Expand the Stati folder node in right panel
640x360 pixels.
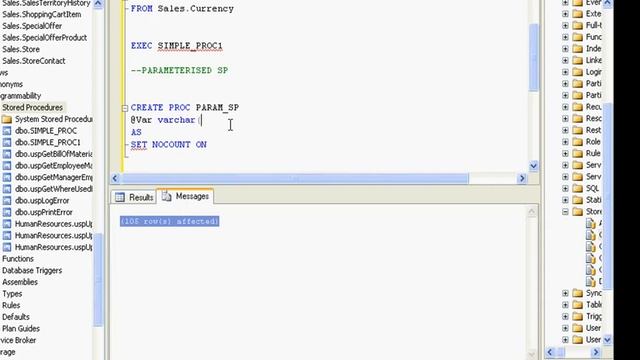pos(565,200)
